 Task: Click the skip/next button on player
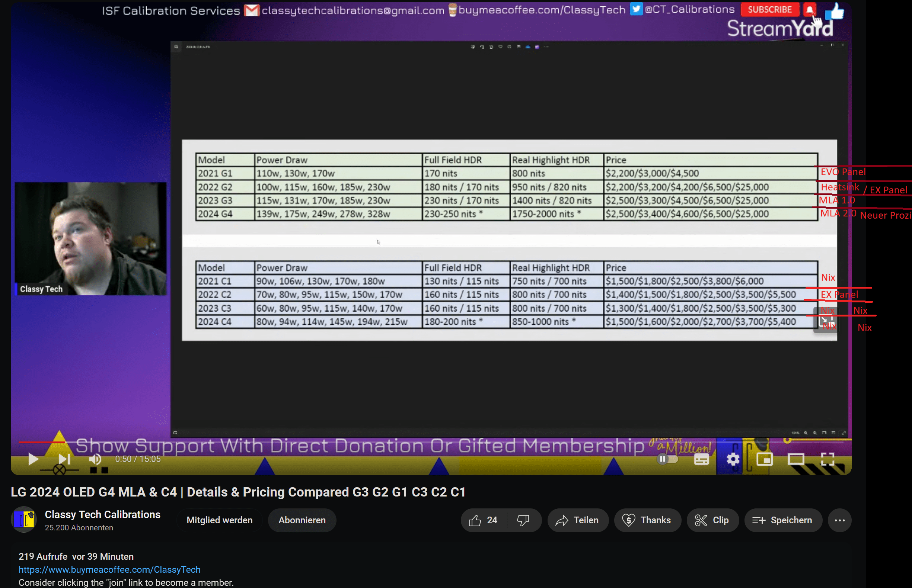[x=63, y=459]
